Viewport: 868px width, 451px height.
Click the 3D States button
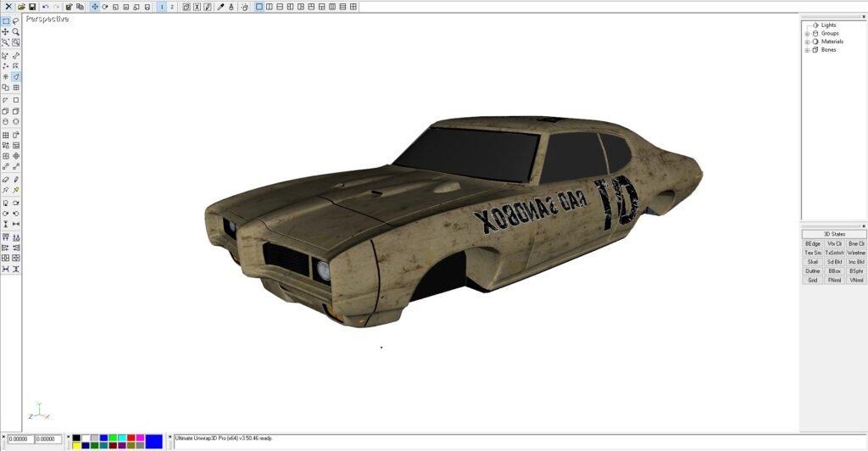834,234
